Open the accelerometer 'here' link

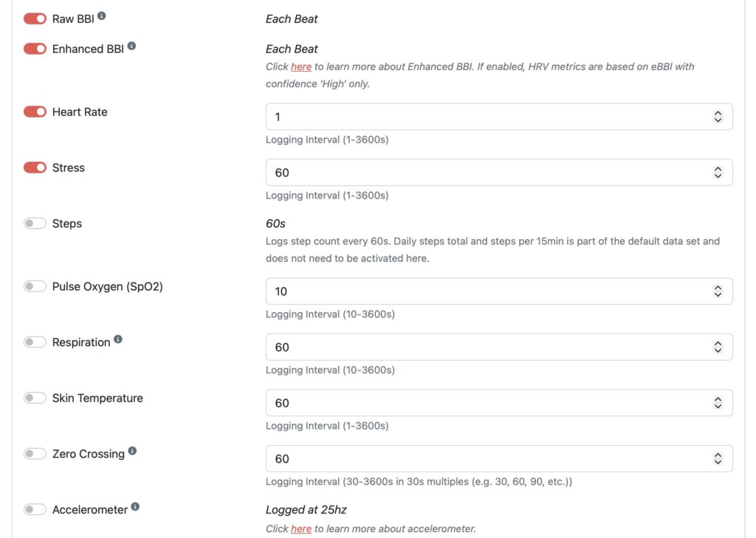[x=301, y=528]
